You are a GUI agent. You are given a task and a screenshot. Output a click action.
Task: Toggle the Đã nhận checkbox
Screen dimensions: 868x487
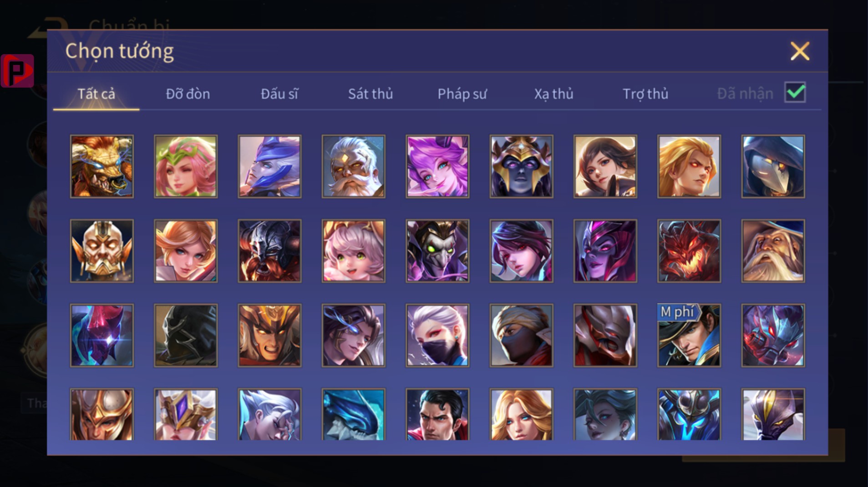(795, 93)
